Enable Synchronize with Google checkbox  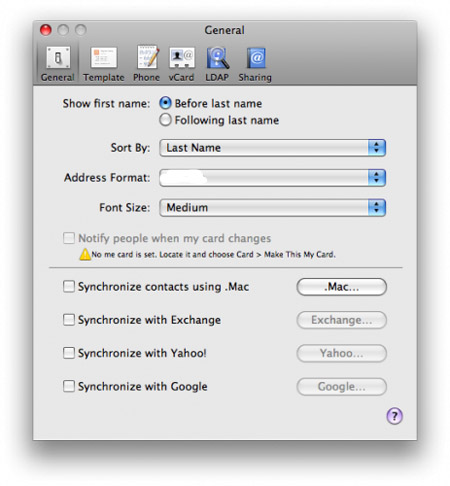(x=69, y=386)
